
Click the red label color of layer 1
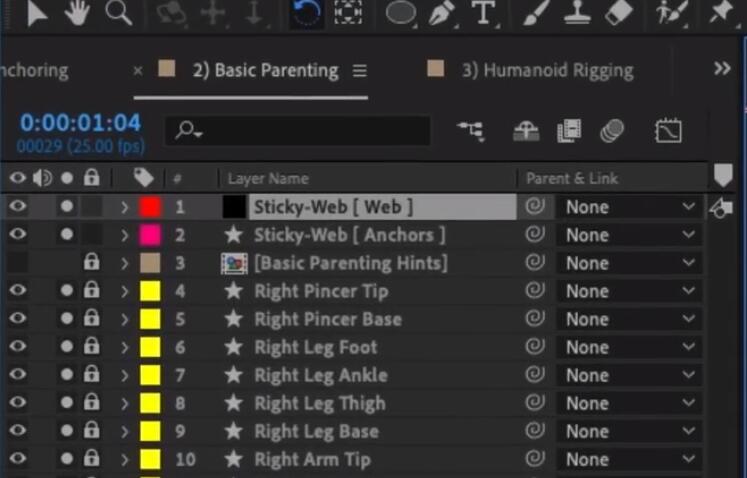click(150, 207)
